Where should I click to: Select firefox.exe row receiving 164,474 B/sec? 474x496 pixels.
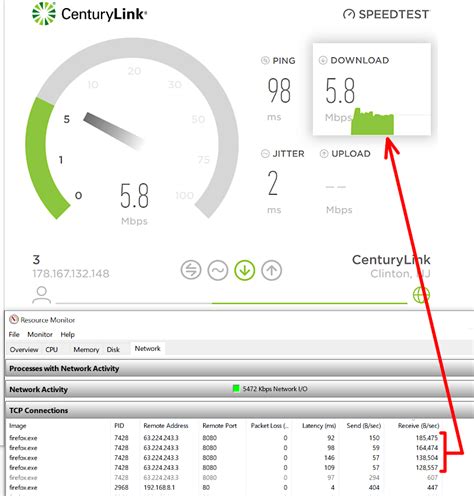click(x=224, y=448)
